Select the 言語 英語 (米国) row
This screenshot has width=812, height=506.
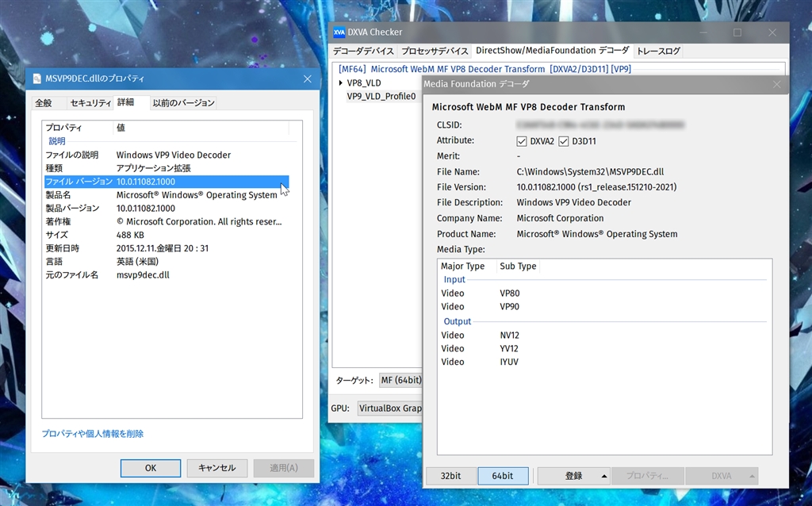tap(167, 262)
